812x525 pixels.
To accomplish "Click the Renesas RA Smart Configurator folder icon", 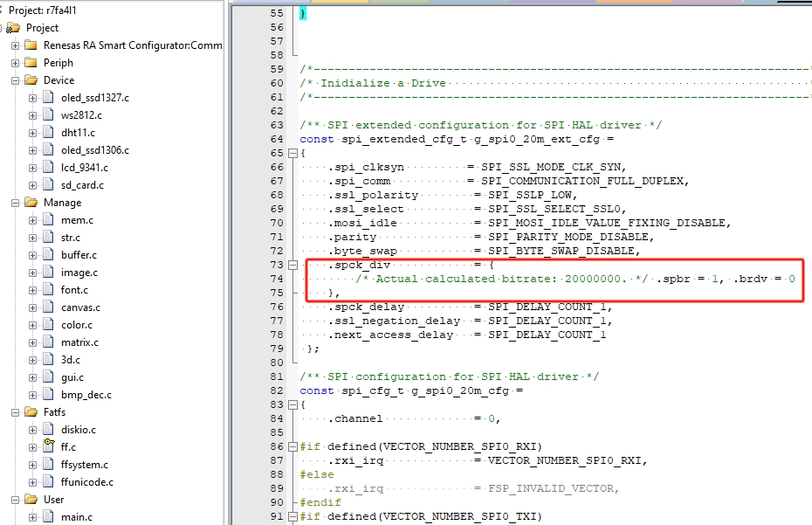I will tap(31, 45).
